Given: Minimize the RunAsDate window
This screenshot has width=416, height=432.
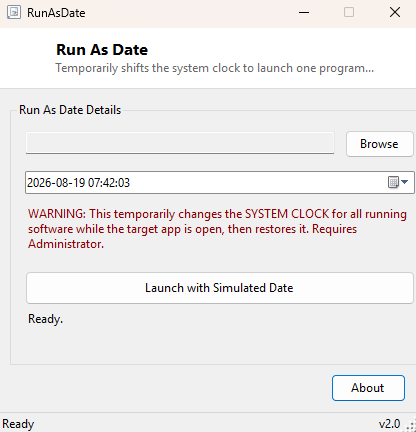Looking at the screenshot, I should pos(304,13).
